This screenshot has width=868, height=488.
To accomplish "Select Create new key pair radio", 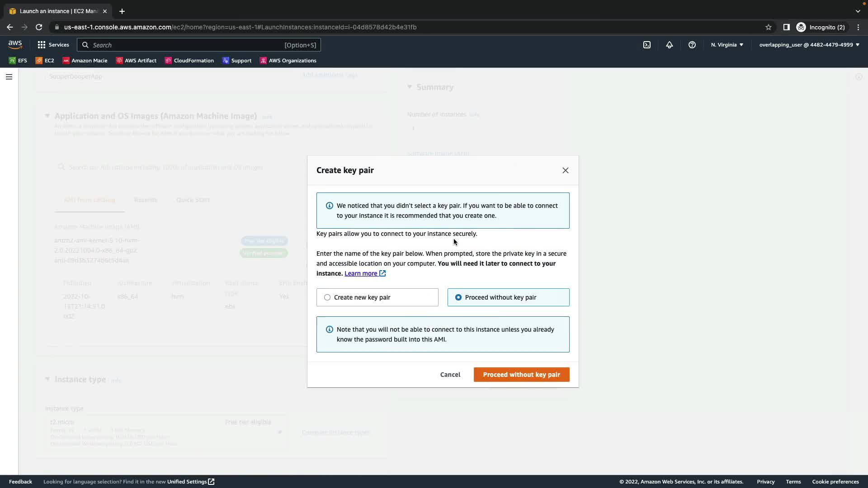I will click(x=327, y=297).
